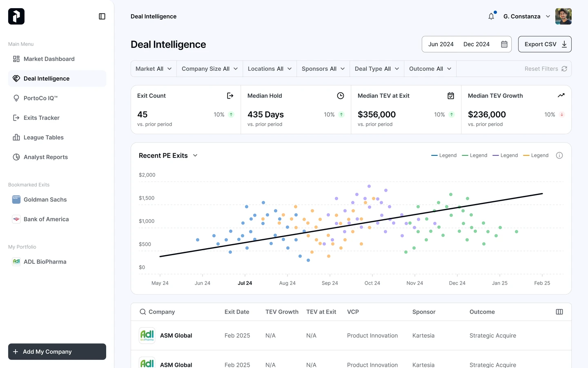The width and height of the screenshot is (588, 368).
Task: Toggle the purple Legend series
Action: point(505,155)
